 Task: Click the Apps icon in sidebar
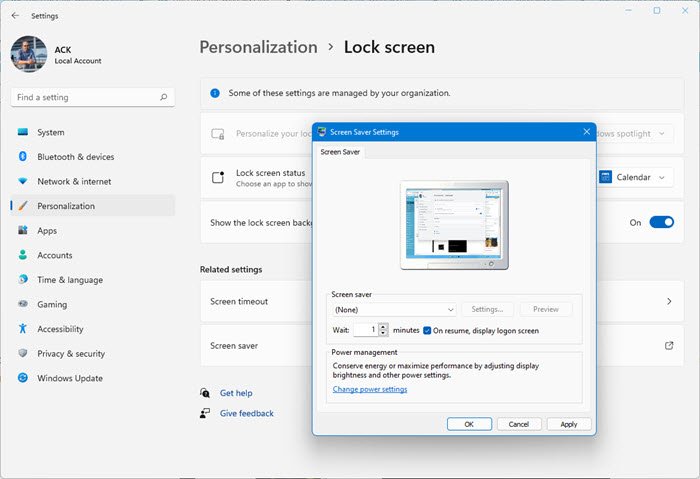tap(23, 230)
